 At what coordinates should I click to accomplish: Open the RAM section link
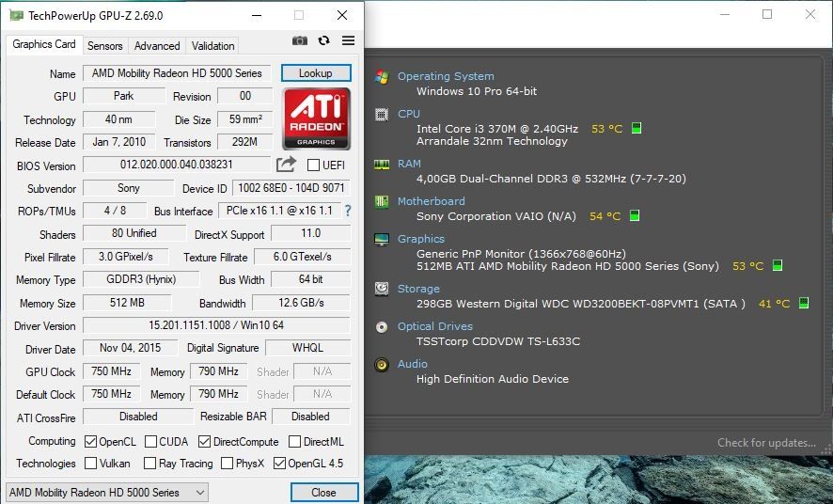(409, 164)
